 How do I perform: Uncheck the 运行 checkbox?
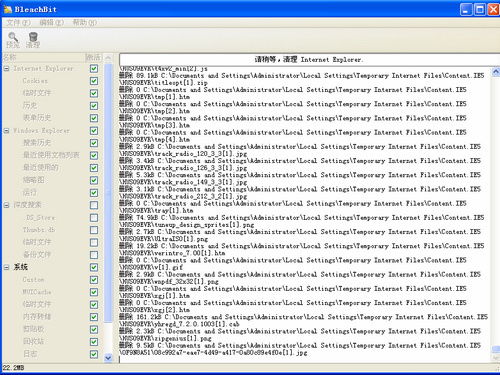(x=94, y=193)
